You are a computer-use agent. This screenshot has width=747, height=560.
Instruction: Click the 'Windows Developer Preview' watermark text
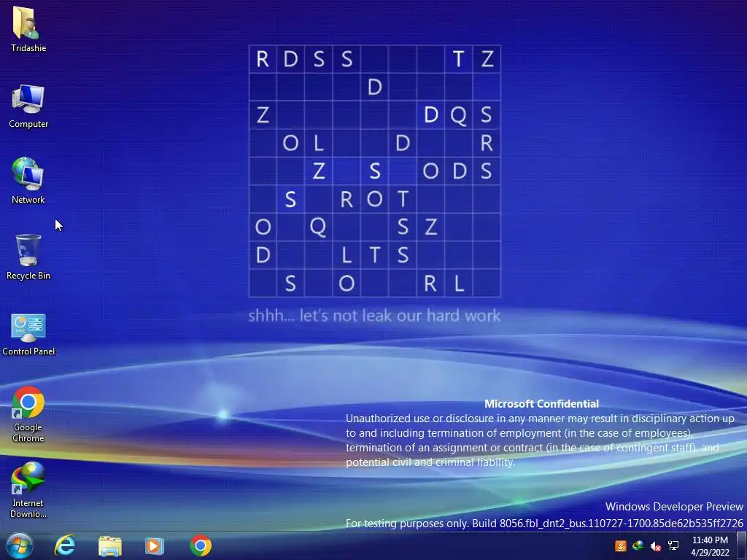click(674, 506)
